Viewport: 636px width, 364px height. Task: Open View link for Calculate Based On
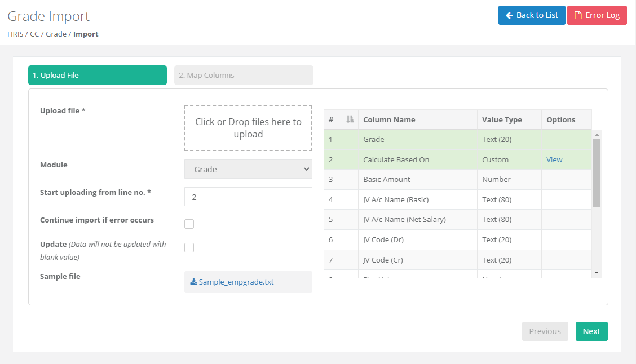554,159
